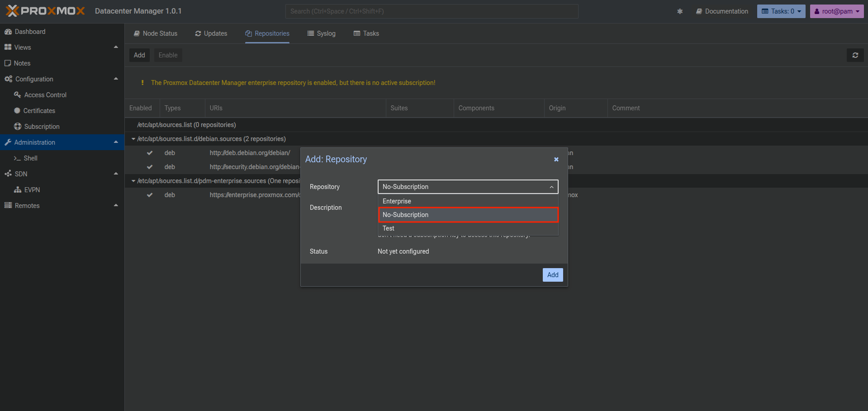
Task: Sort by the Origin column header
Action: point(576,108)
